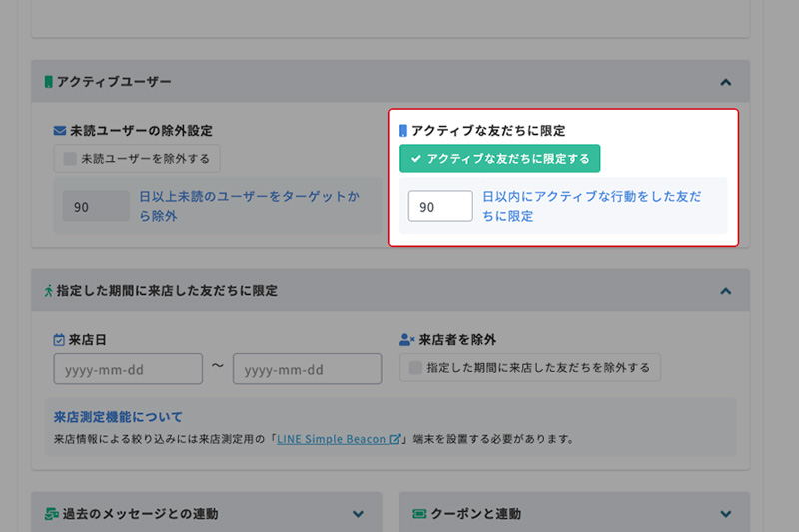The height and width of the screenshot is (532, 799).
Task: Click the blue phone icon beside アクティブな友だちに限定
Action: [403, 131]
